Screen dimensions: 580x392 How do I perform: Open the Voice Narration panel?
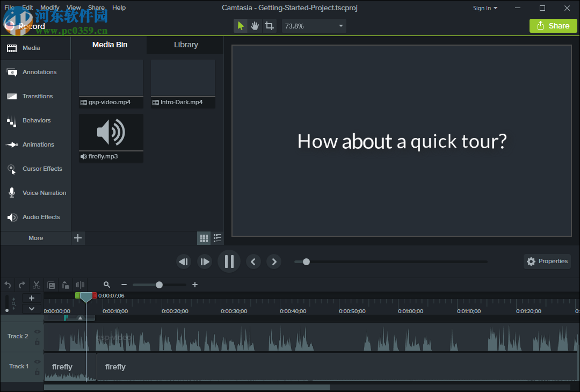point(44,193)
